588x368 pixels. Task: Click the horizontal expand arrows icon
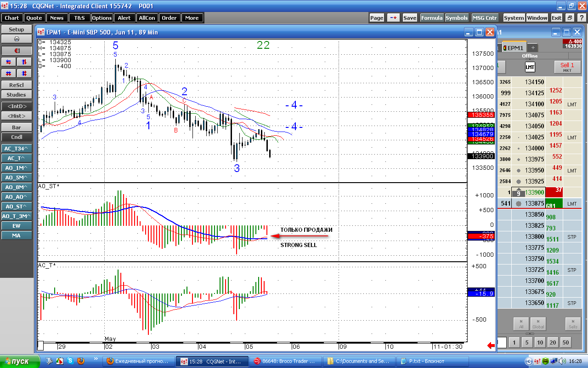click(9, 73)
